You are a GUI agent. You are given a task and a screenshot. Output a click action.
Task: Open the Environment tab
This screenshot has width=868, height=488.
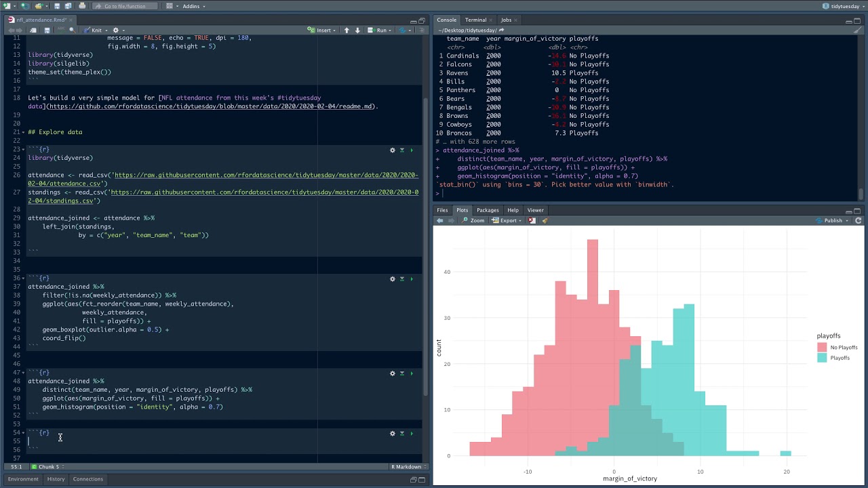pos(23,479)
